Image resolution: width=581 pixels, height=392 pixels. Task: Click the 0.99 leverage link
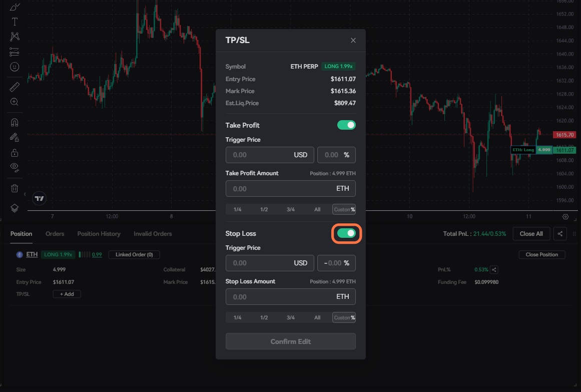tap(97, 254)
